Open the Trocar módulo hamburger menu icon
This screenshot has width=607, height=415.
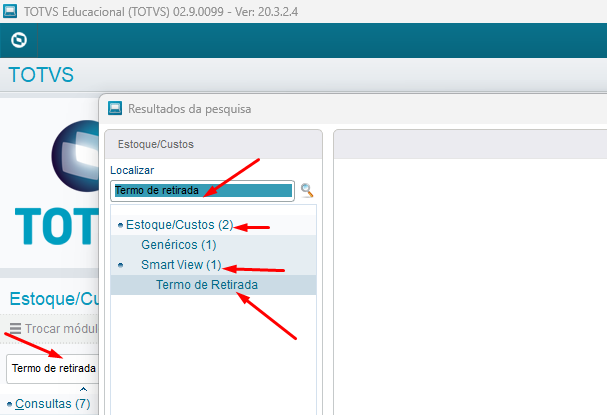pyautogui.click(x=15, y=328)
